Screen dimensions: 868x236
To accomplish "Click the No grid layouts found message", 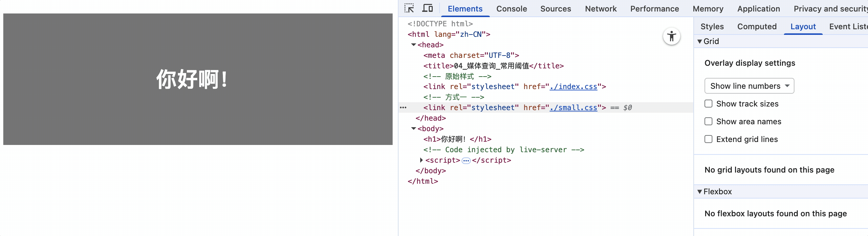I will tap(769, 170).
